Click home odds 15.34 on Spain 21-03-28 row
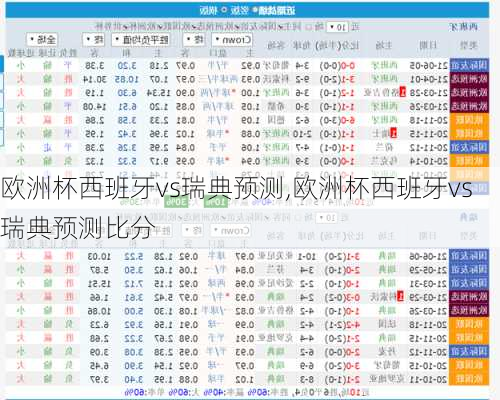Viewport: 500px width, 400px height. pyautogui.click(x=159, y=93)
